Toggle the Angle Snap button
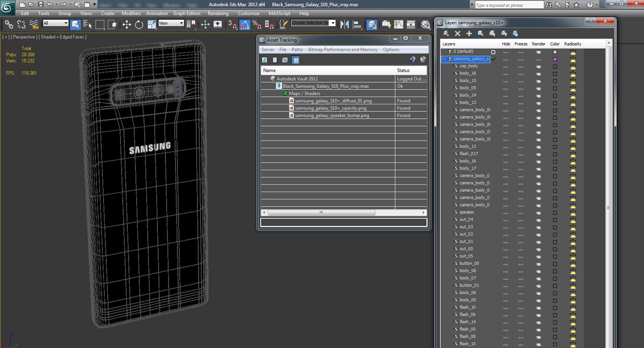The width and height of the screenshot is (644, 348). click(x=245, y=24)
